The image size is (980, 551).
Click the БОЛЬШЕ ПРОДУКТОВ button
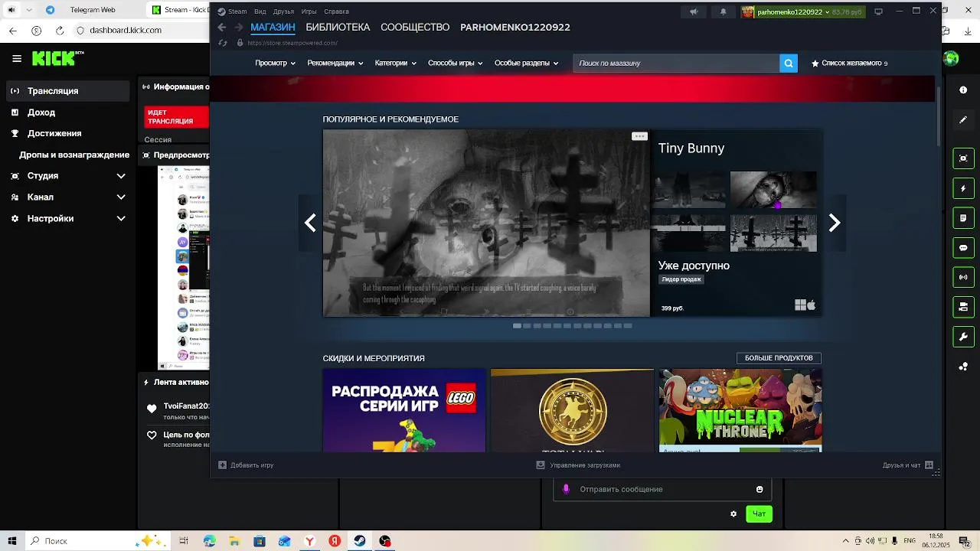coord(779,358)
